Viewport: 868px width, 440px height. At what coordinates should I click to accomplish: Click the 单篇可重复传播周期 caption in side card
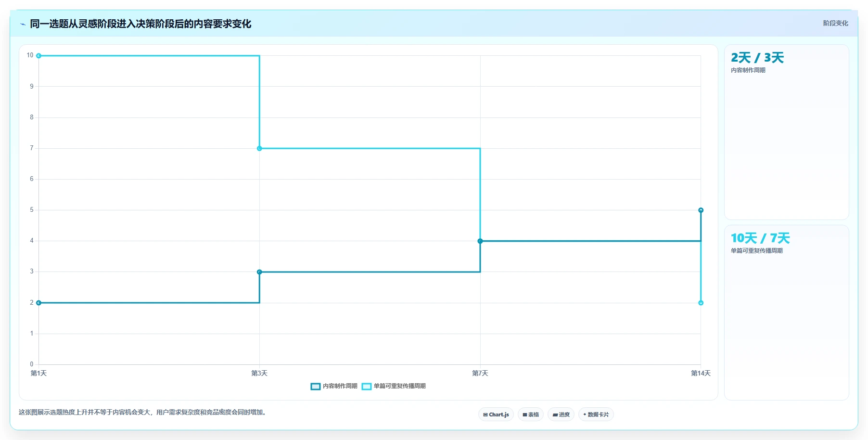click(757, 251)
